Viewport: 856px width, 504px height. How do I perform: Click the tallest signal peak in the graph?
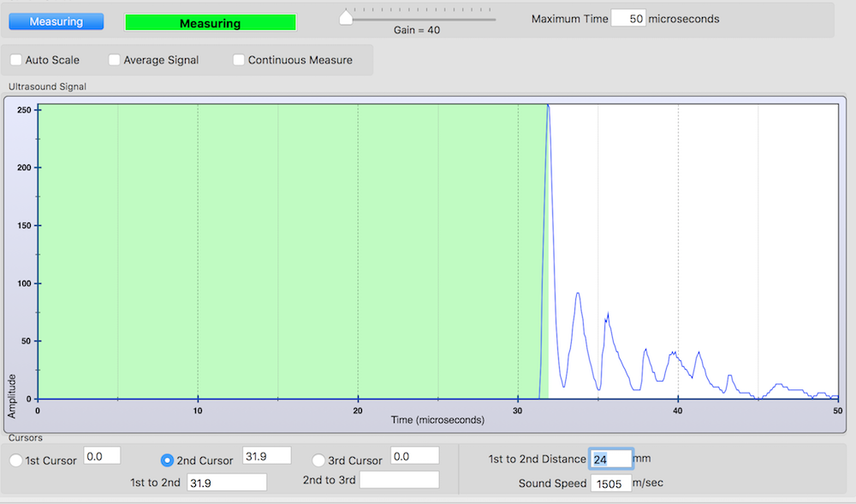[548, 107]
